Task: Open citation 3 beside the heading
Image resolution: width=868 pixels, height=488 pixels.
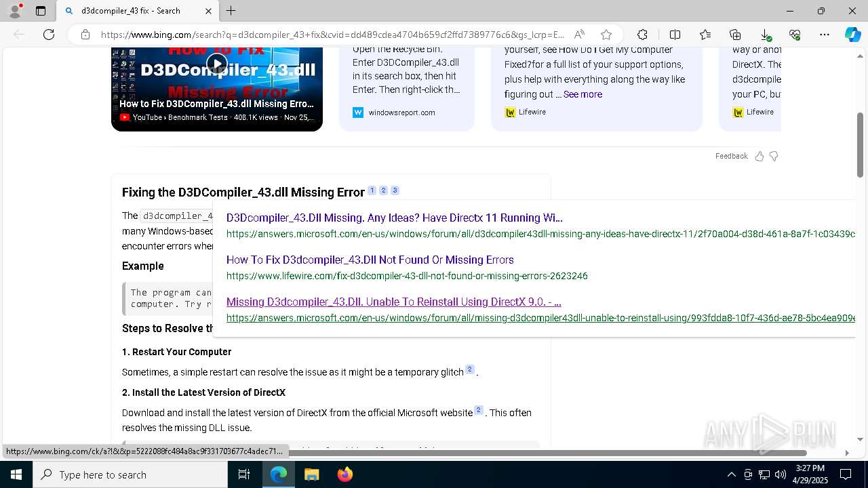Action: (395, 190)
